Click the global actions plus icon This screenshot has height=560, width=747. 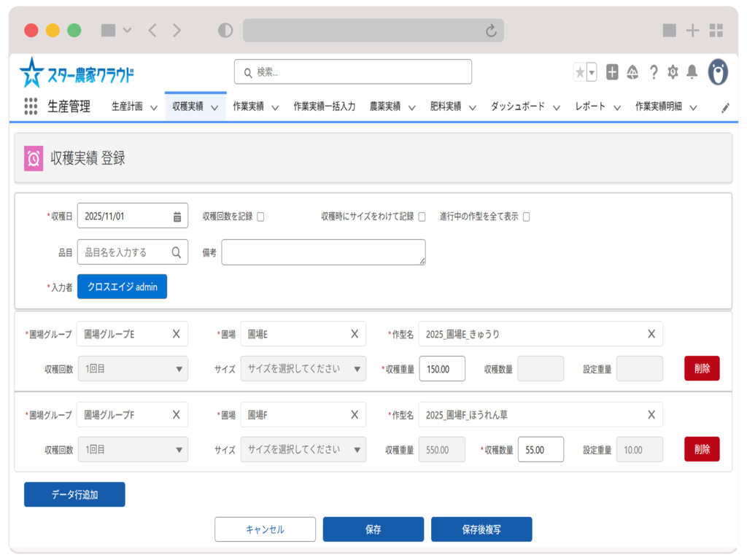point(613,71)
